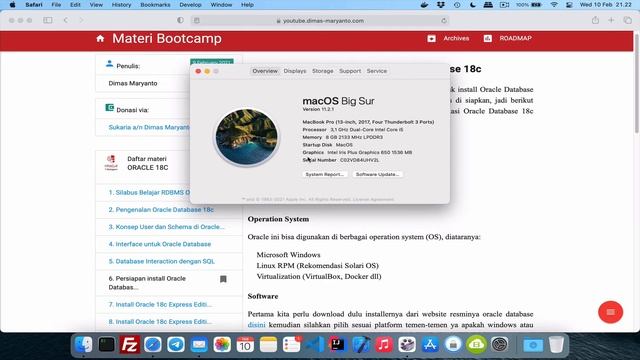640x360 pixels.
Task: Open Pengenalan Oracle Database 18c lesson
Action: 161,209
